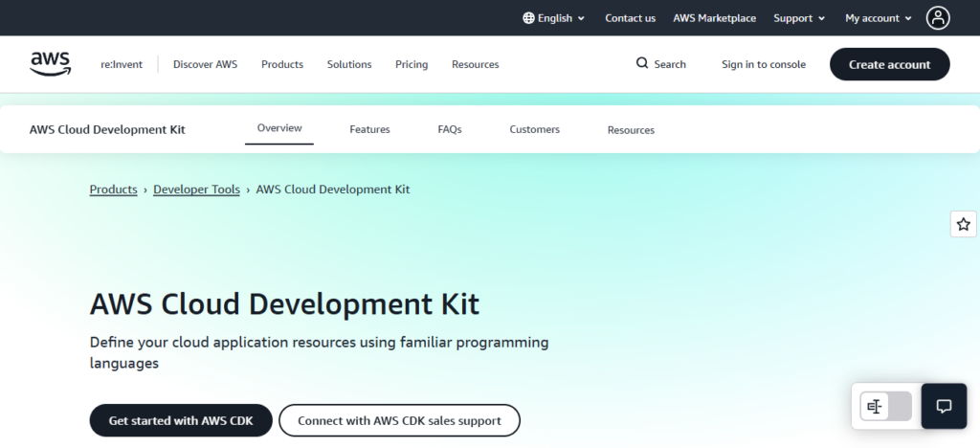
Task: Click the AWS logo
Action: pos(50,64)
